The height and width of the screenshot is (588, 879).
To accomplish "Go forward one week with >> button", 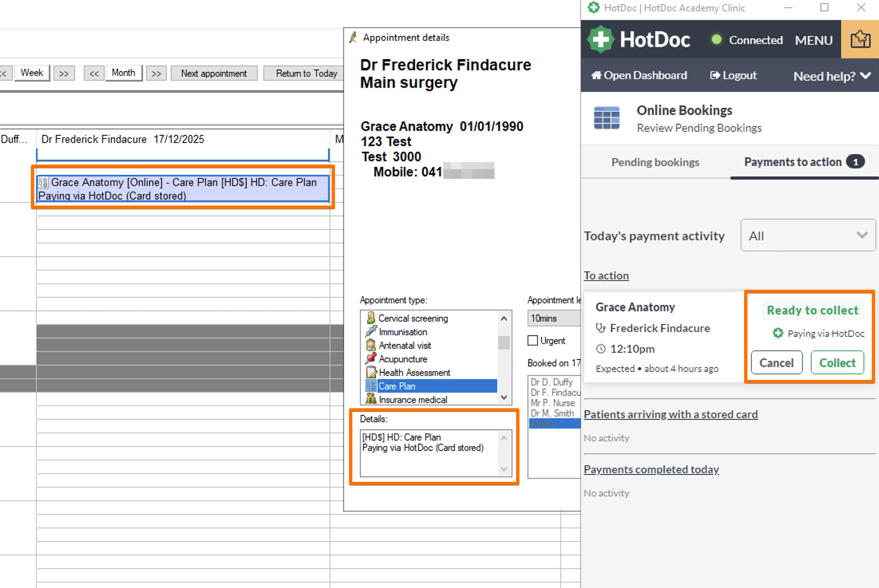I will [x=64, y=73].
